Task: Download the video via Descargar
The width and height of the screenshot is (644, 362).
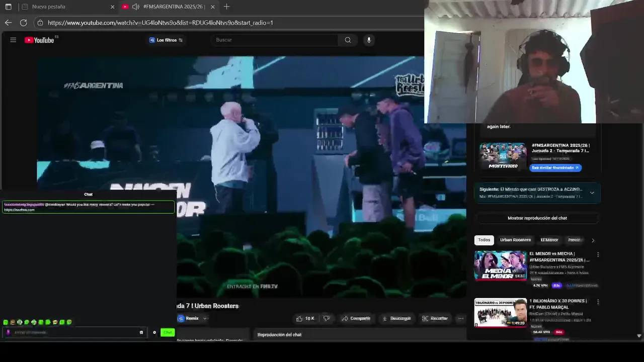Action: 396,318
